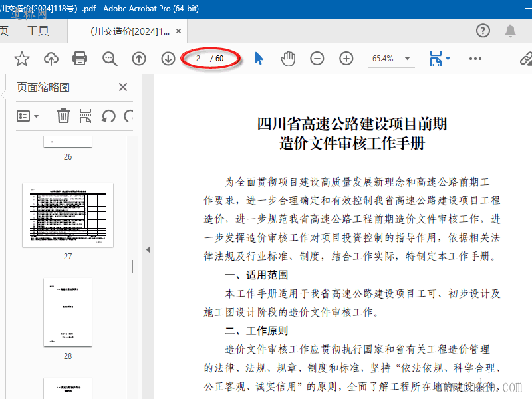View notifications via bell icon
Viewport: 532px width, 399px height.
510,31
